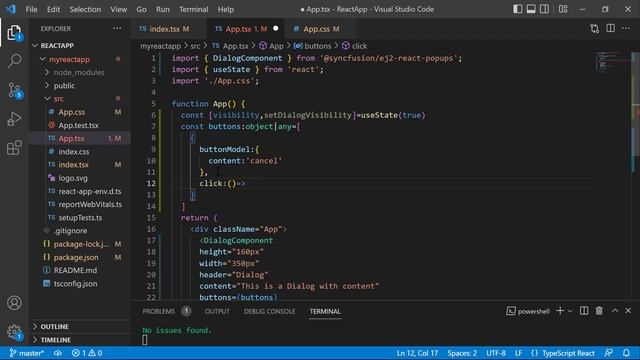The width and height of the screenshot is (640, 360).
Task: Kill terminal with trash icon
Action: 599,311
